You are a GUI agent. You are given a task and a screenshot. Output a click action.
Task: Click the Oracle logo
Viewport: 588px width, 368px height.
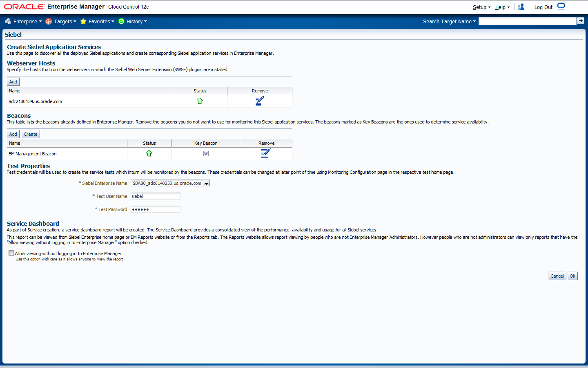pyautogui.click(x=24, y=7)
